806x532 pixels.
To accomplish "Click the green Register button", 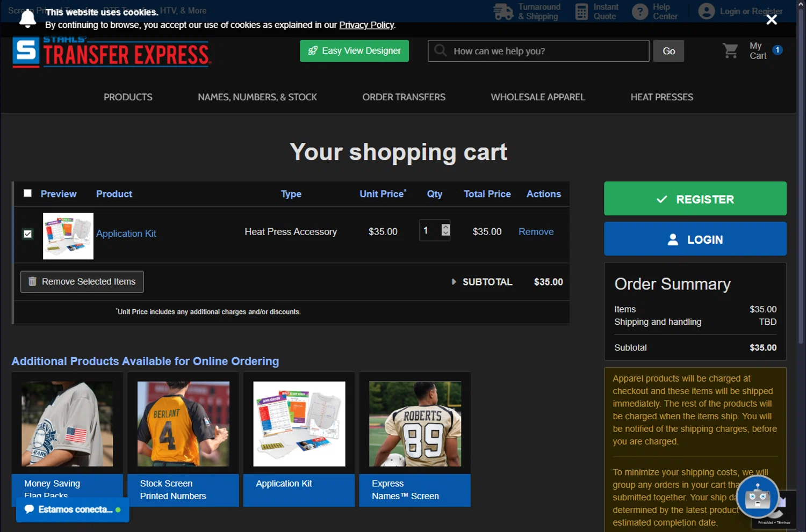I will coord(695,199).
